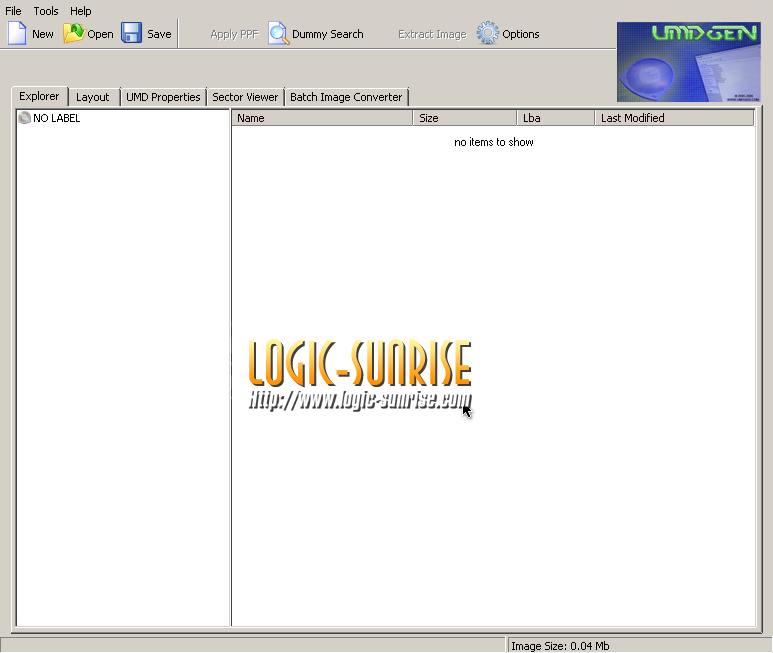Click the New document icon
The width and height of the screenshot is (773, 653).
tap(17, 34)
